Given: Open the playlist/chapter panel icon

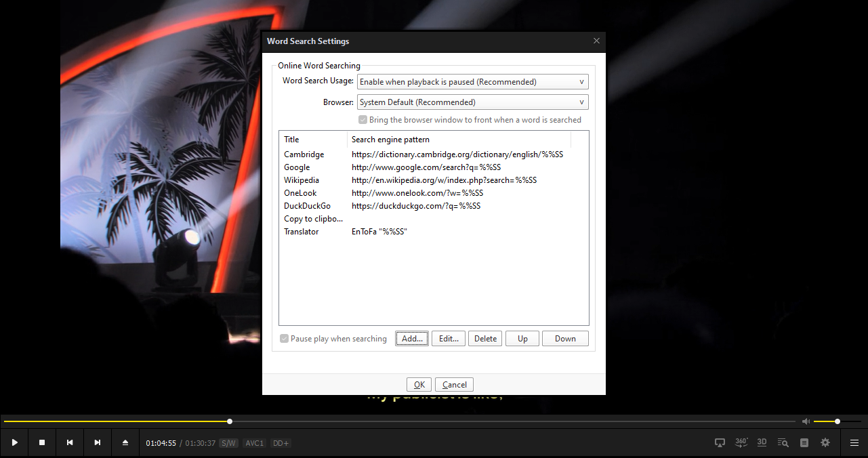Looking at the screenshot, I should point(804,442).
